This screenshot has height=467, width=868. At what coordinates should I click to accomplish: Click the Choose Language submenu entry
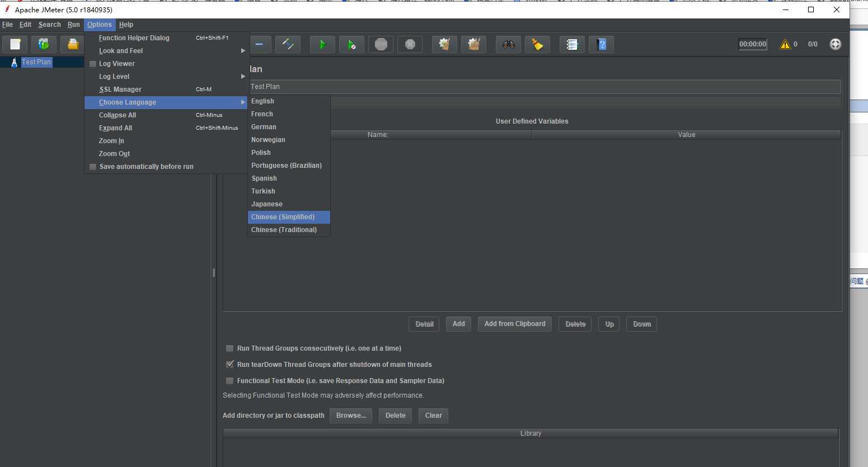pos(166,102)
